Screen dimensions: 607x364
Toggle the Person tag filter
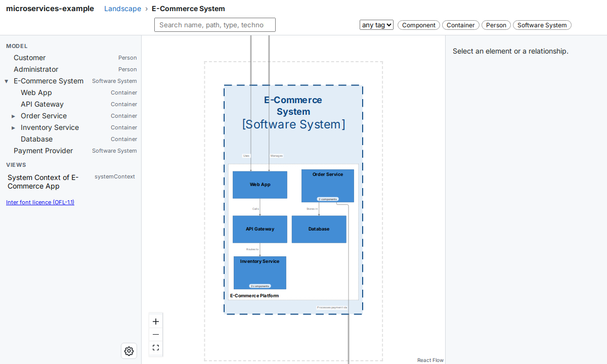click(x=496, y=25)
